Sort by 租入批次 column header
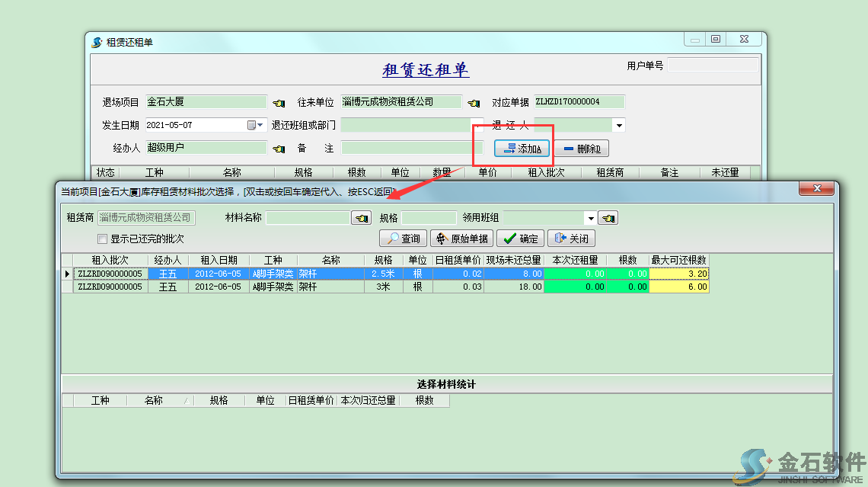 [x=110, y=260]
